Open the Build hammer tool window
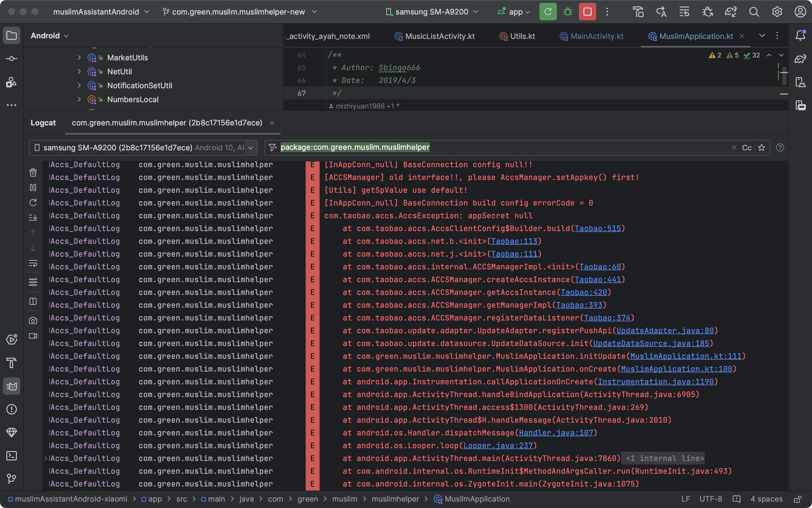 point(11,363)
